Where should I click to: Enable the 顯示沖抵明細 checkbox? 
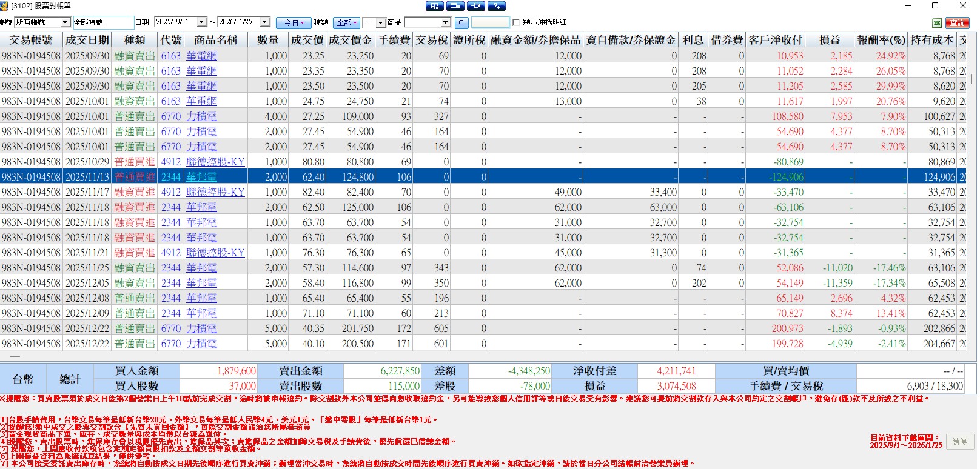point(516,22)
